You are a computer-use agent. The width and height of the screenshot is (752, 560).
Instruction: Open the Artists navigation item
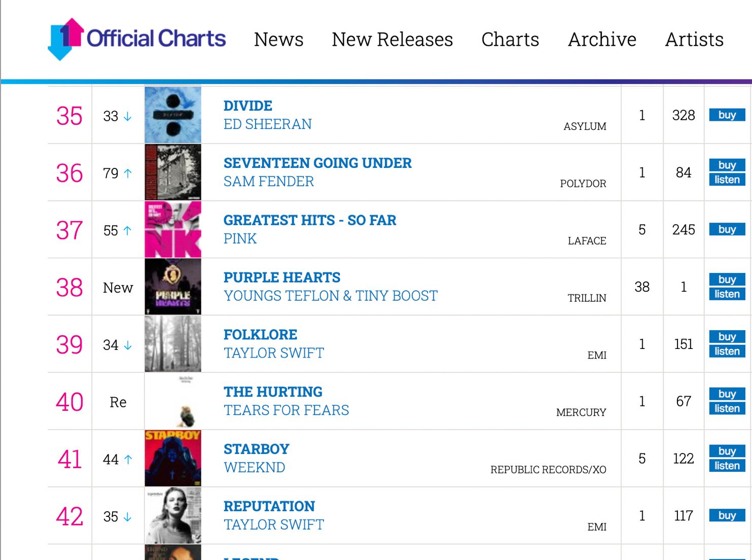pos(694,40)
